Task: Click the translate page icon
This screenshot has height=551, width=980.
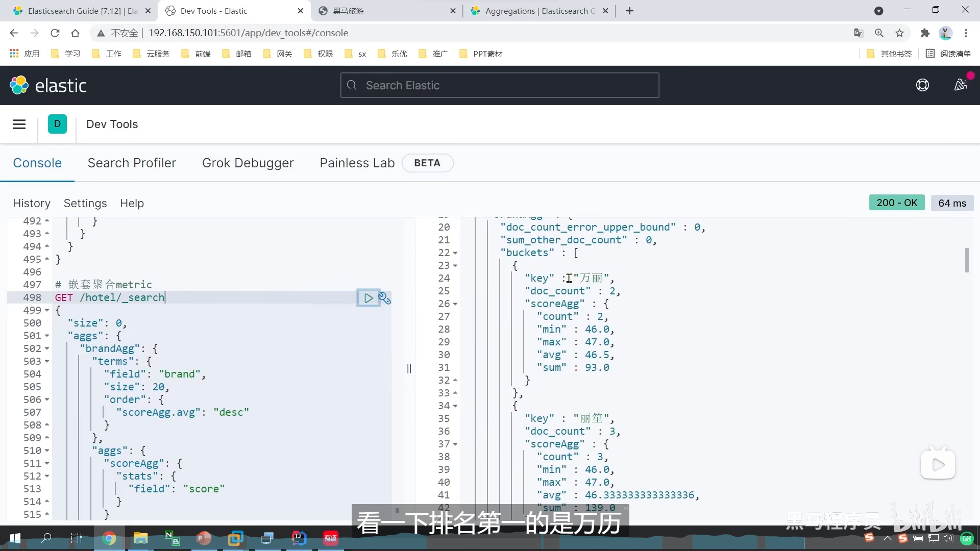Action: click(x=859, y=33)
